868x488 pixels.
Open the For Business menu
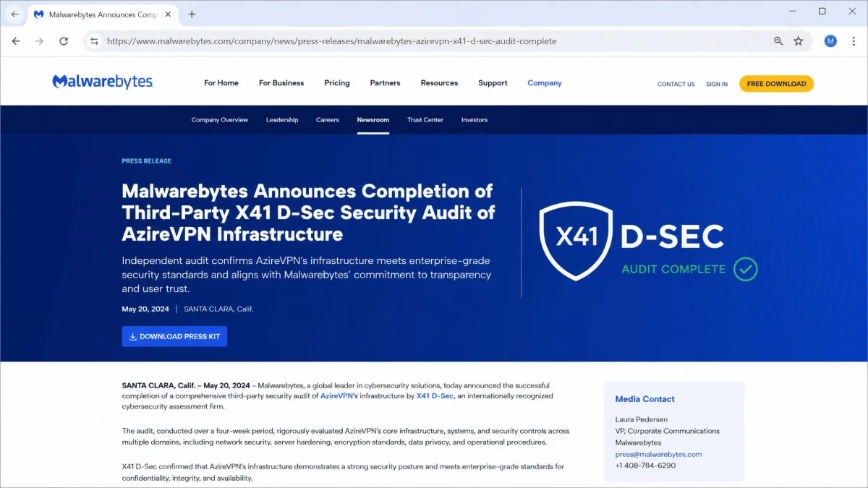tap(281, 83)
